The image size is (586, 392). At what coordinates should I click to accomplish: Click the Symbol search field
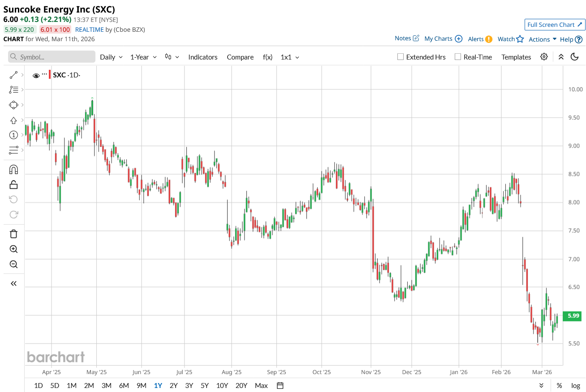[x=52, y=57]
